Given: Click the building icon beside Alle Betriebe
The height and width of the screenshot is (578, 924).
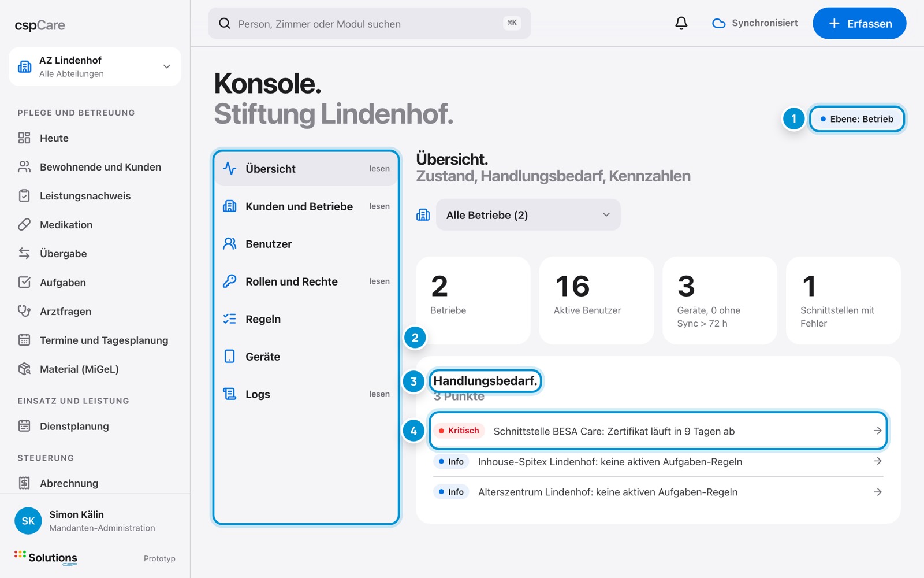Looking at the screenshot, I should click(423, 215).
